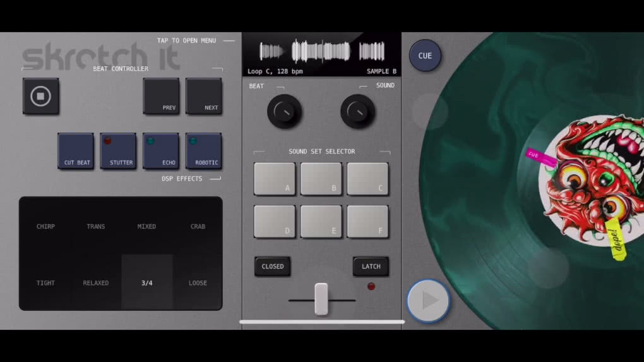This screenshot has height=362, width=644.
Task: Start the turntable with the play button
Action: [x=428, y=300]
